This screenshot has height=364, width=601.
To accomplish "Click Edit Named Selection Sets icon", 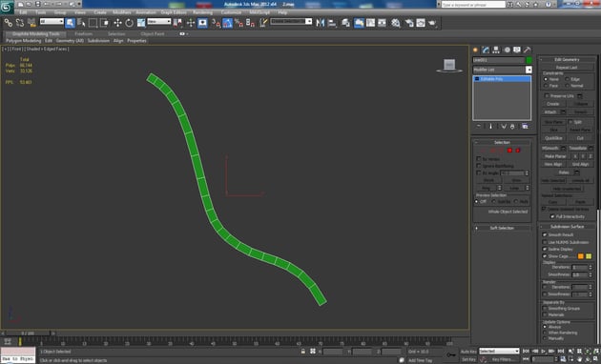I will pyautogui.click(x=263, y=23).
